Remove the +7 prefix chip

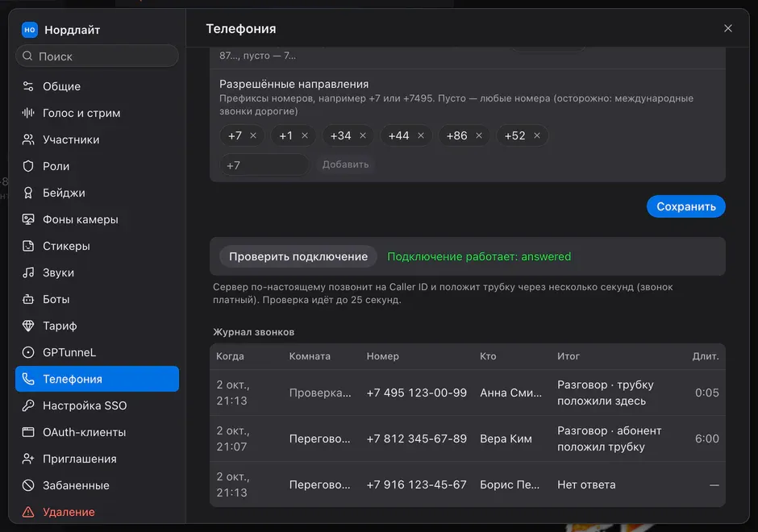click(253, 135)
